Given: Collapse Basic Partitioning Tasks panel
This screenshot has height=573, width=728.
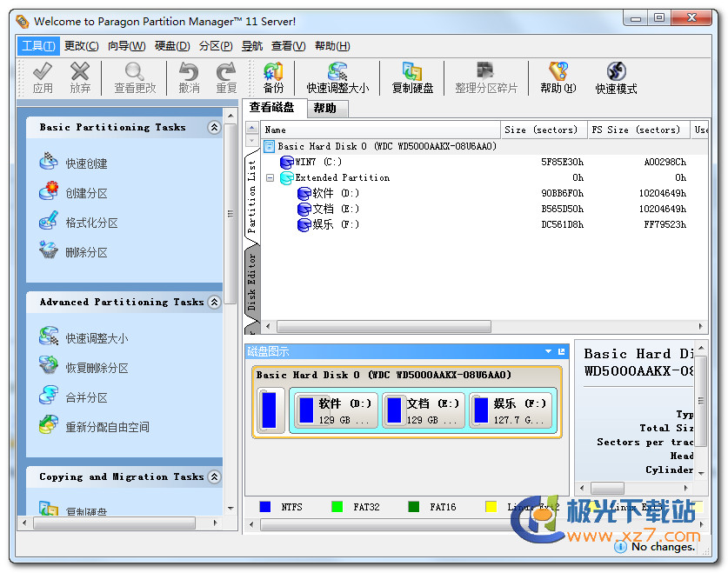Looking at the screenshot, I should coord(214,127).
